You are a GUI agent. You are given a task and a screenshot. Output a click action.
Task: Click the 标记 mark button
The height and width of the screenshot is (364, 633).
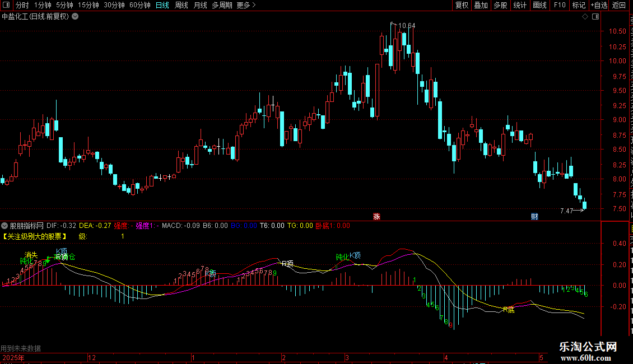point(579,5)
